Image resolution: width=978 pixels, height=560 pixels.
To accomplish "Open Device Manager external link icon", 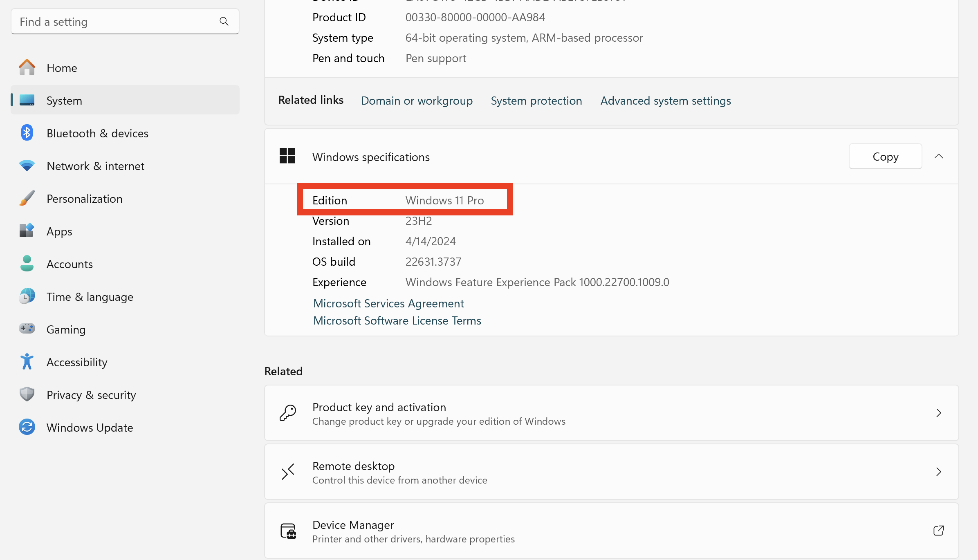I will pos(938,531).
